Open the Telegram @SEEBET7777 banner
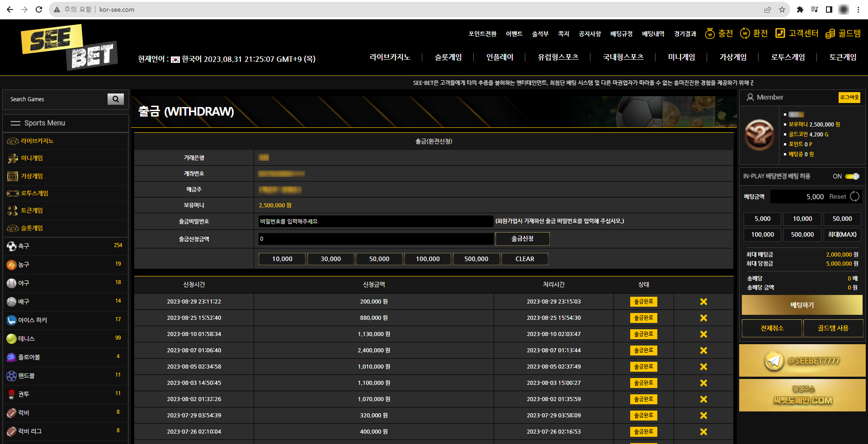868x444 pixels. (802, 360)
